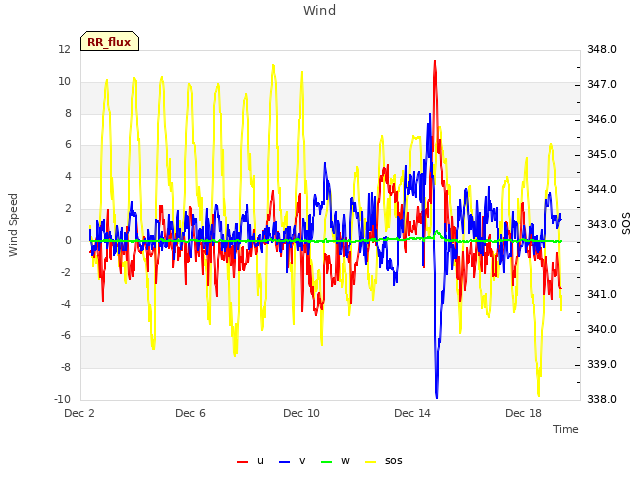Click the left-axis value '-2'
Image resolution: width=640 pixels, height=480 pixels.
pos(66,272)
